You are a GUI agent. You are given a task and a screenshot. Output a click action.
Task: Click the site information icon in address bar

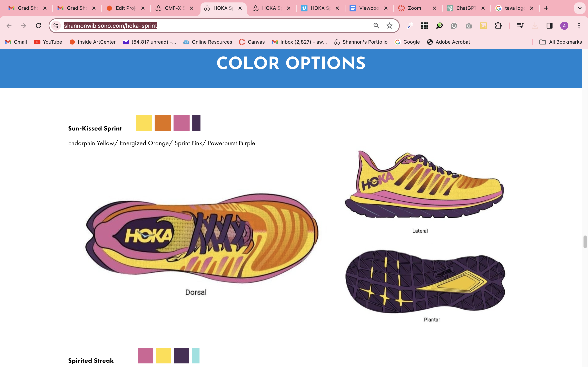56,26
